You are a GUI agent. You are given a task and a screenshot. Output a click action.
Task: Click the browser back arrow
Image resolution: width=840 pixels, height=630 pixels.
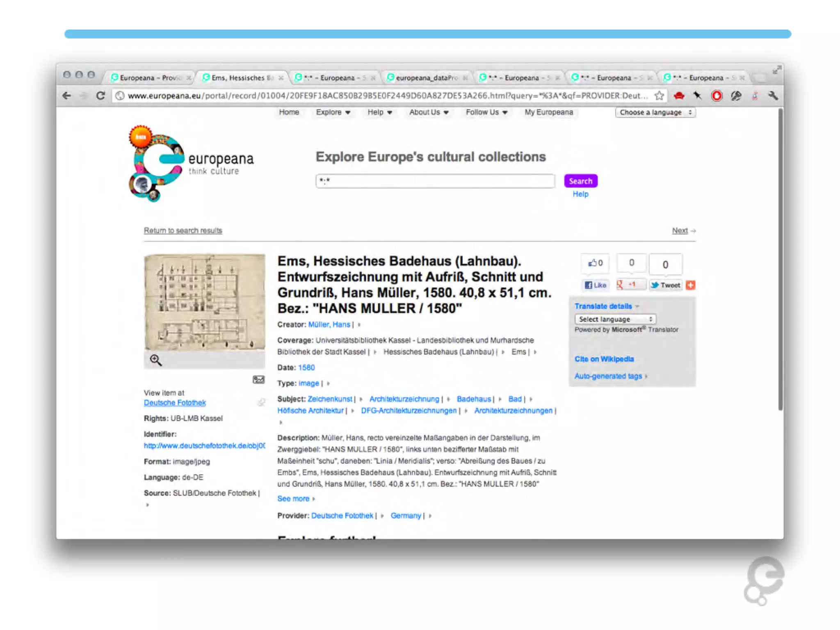[66, 96]
